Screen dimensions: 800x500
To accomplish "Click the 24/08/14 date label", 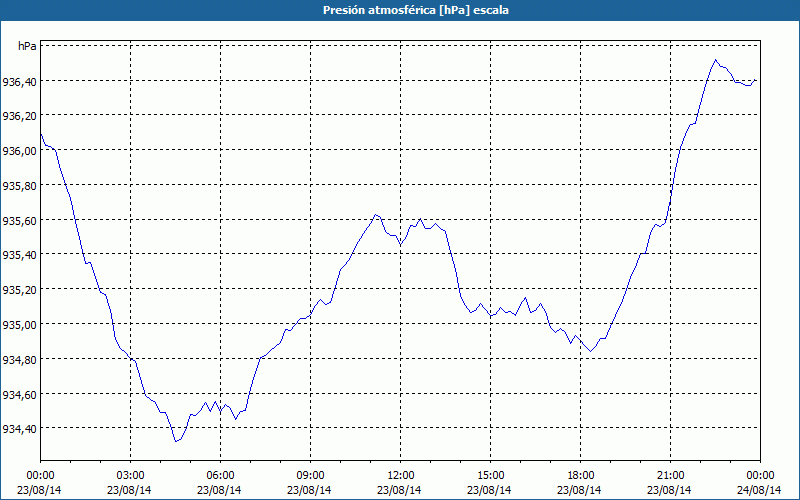I will coord(759,490).
